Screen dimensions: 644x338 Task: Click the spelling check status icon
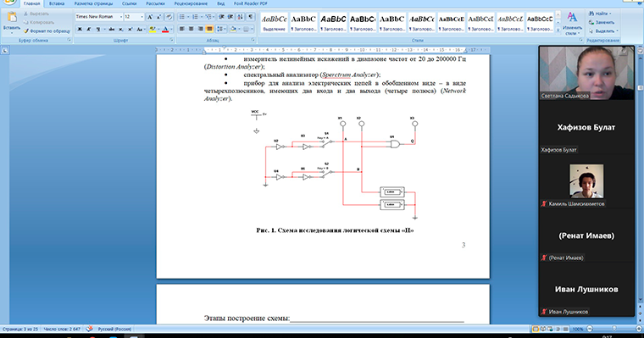click(89, 329)
